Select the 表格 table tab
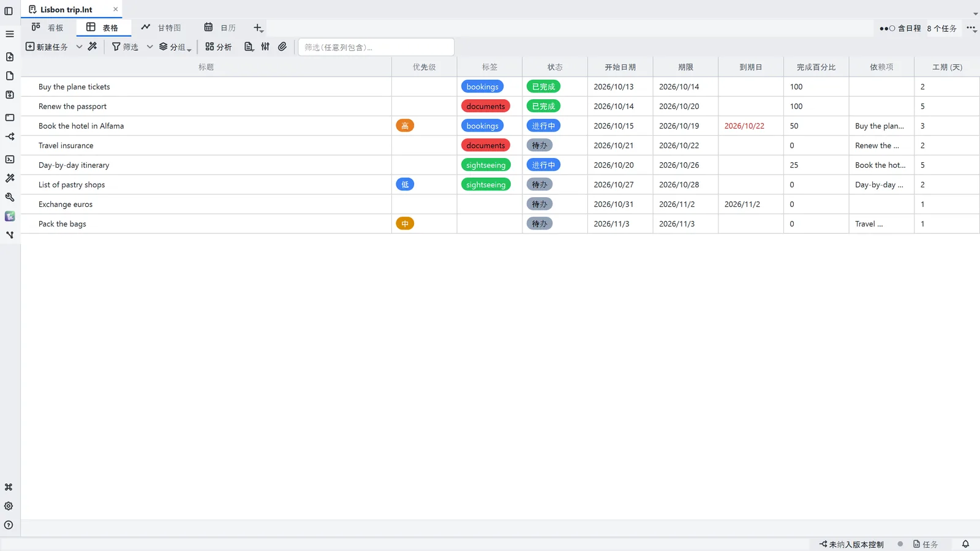 pyautogui.click(x=102, y=28)
